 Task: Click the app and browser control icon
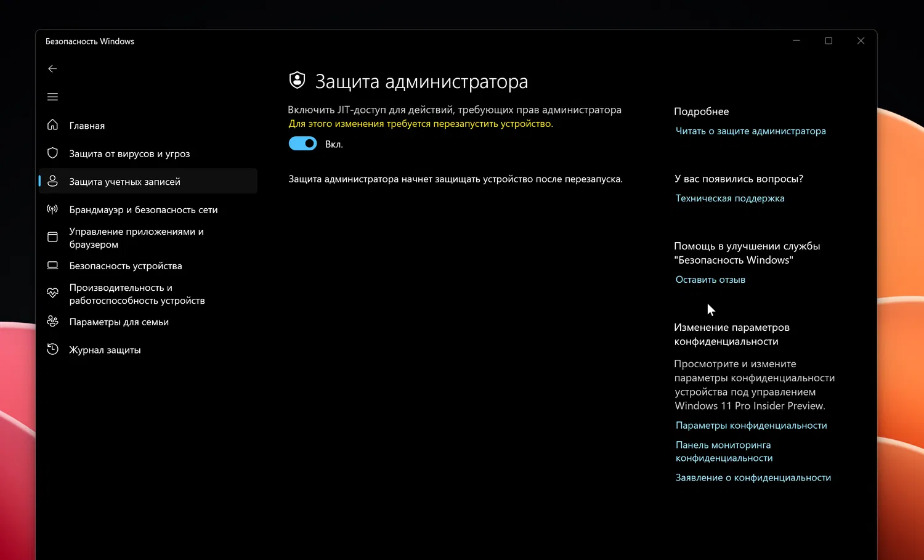tap(52, 237)
